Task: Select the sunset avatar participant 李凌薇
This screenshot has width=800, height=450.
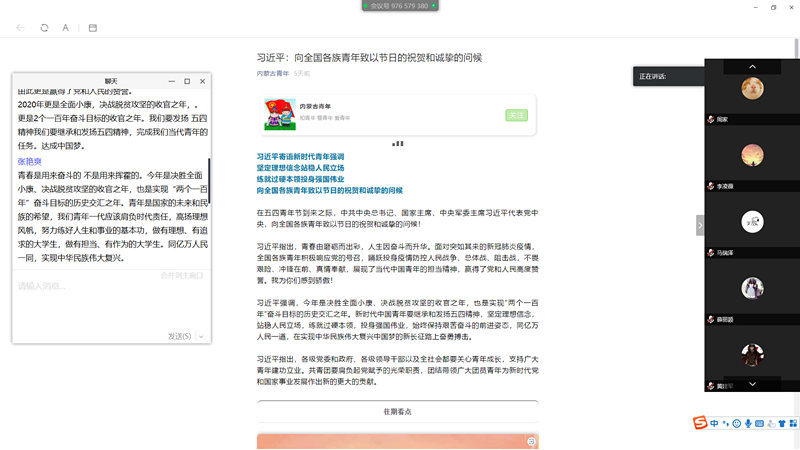Action: point(752,155)
